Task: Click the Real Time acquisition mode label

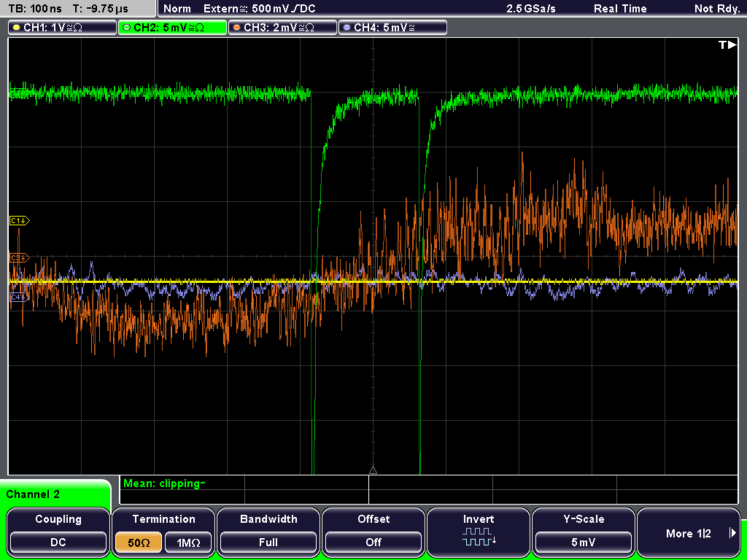Action: 620,9
